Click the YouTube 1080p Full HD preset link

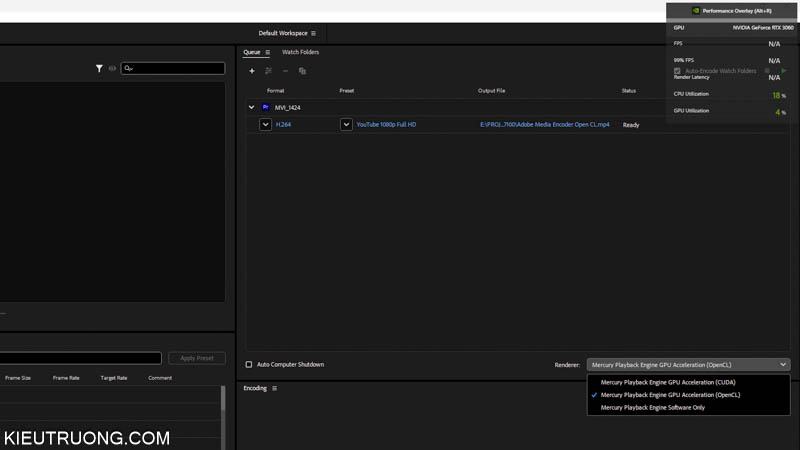[x=386, y=124]
